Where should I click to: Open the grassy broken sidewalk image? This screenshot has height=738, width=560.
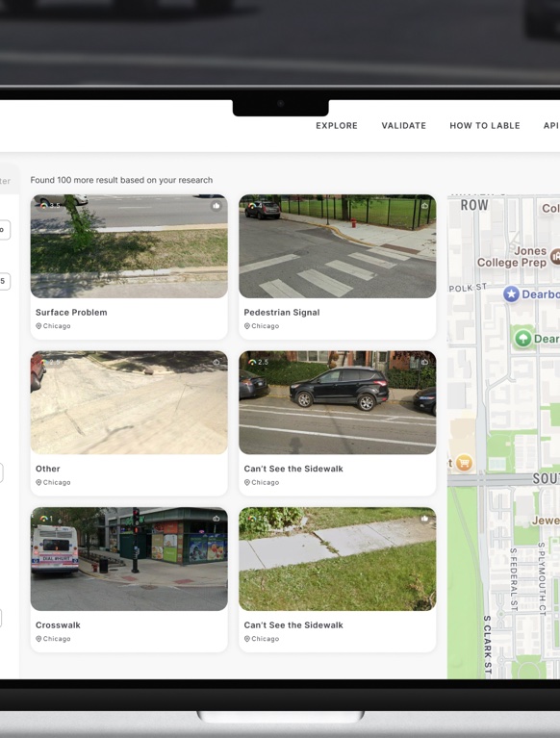click(x=338, y=559)
